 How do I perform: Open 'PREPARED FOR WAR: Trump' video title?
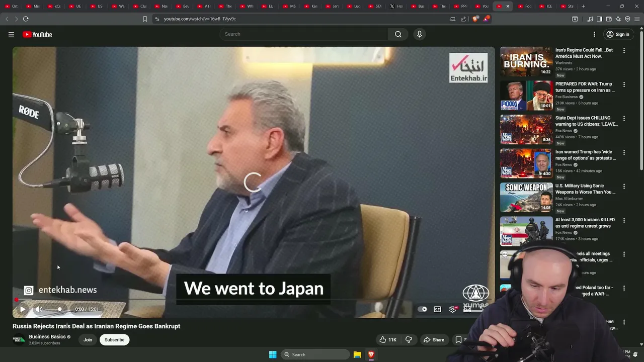point(585,87)
